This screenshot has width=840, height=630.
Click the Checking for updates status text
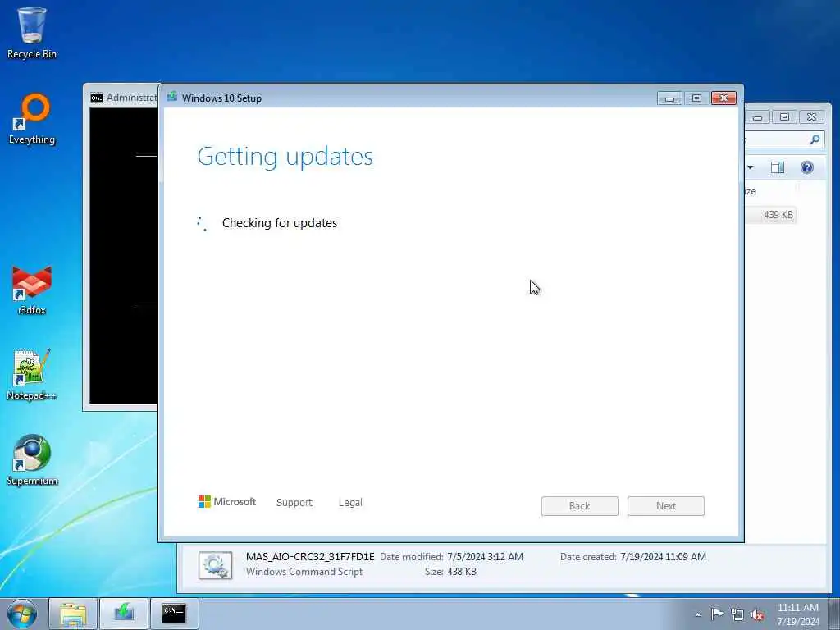280,223
